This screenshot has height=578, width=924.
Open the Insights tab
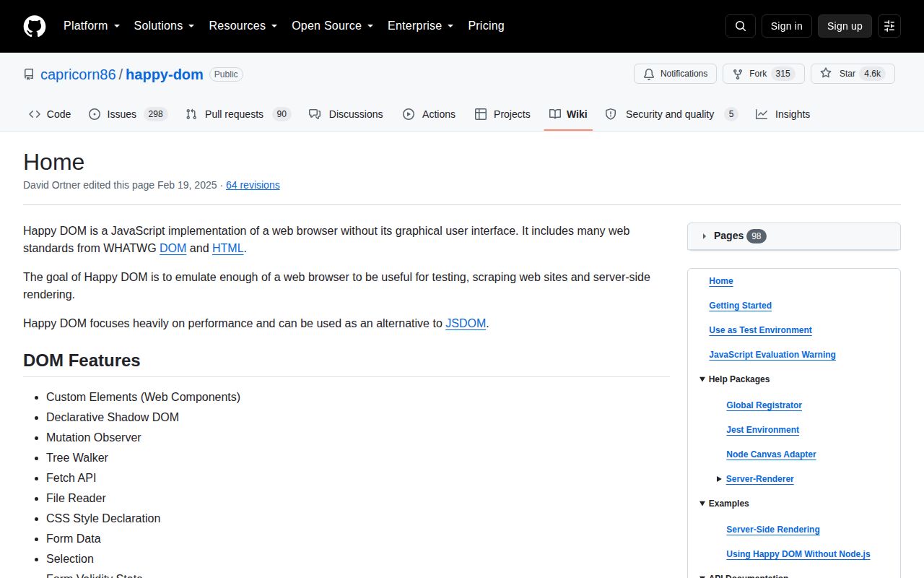click(x=783, y=114)
